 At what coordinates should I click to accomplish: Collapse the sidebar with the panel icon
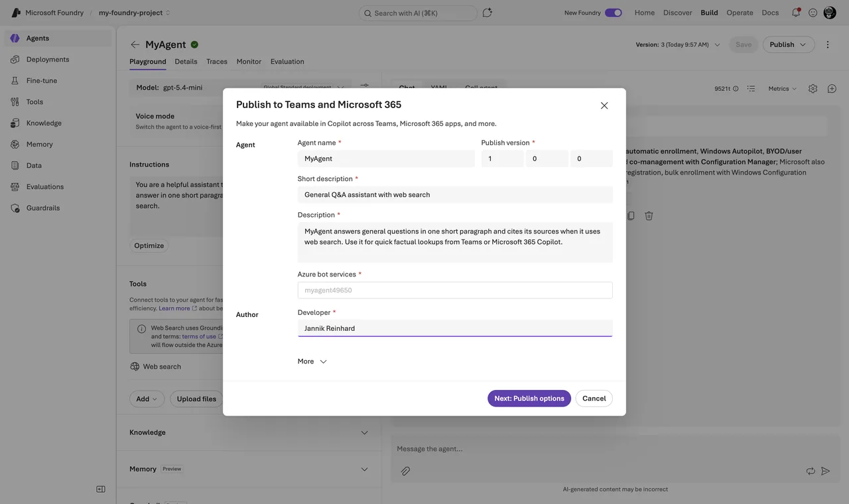[101, 489]
